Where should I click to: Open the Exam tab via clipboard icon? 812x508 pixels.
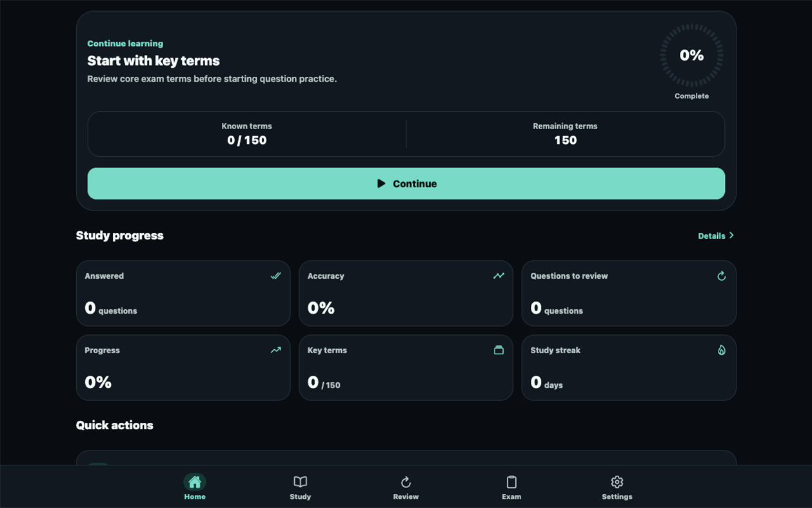click(x=511, y=482)
